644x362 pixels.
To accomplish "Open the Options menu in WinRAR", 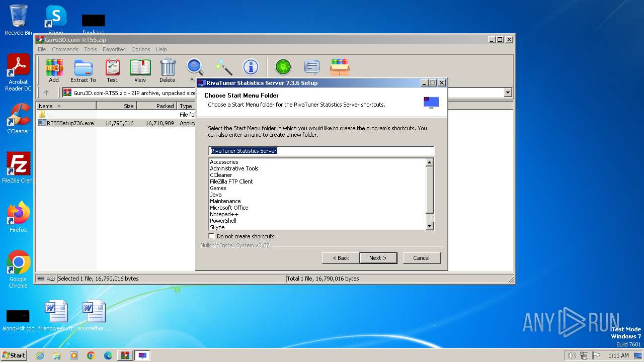I will pyautogui.click(x=141, y=49).
